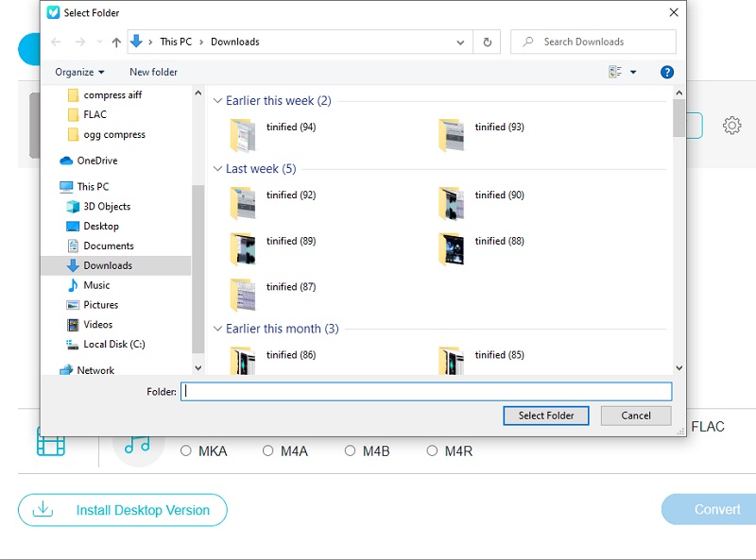Image resolution: width=756 pixels, height=560 pixels.
Task: Click the Up one level arrow
Action: [x=116, y=42]
